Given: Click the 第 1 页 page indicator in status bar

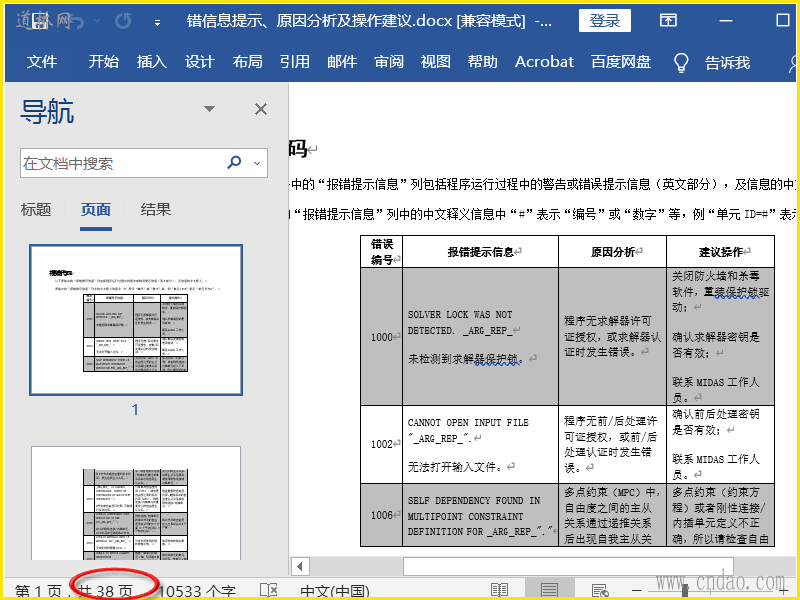Looking at the screenshot, I should coord(38,592).
